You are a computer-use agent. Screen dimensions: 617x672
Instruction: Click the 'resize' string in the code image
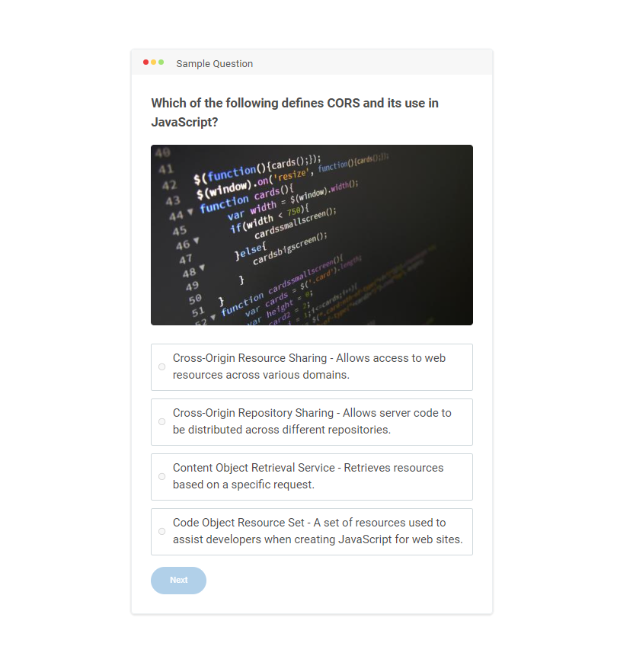point(291,176)
